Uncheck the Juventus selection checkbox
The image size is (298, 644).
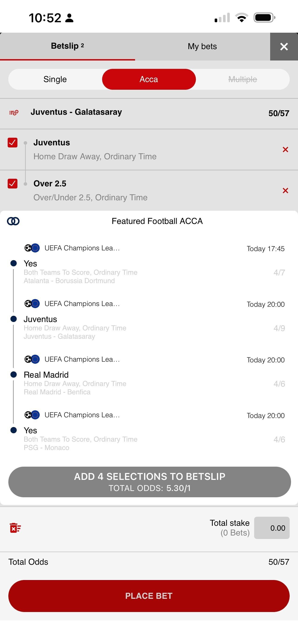pos(13,143)
